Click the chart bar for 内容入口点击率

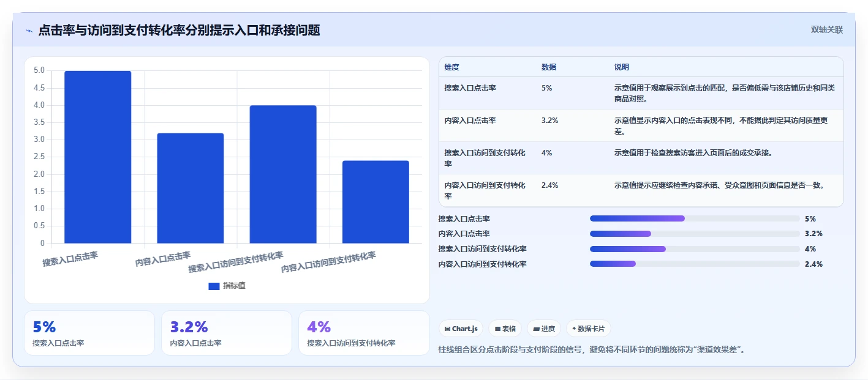tap(191, 188)
